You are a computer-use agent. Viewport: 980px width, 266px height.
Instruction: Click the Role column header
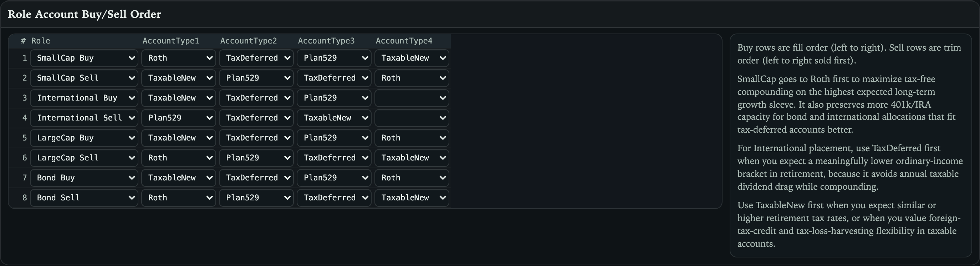click(41, 41)
